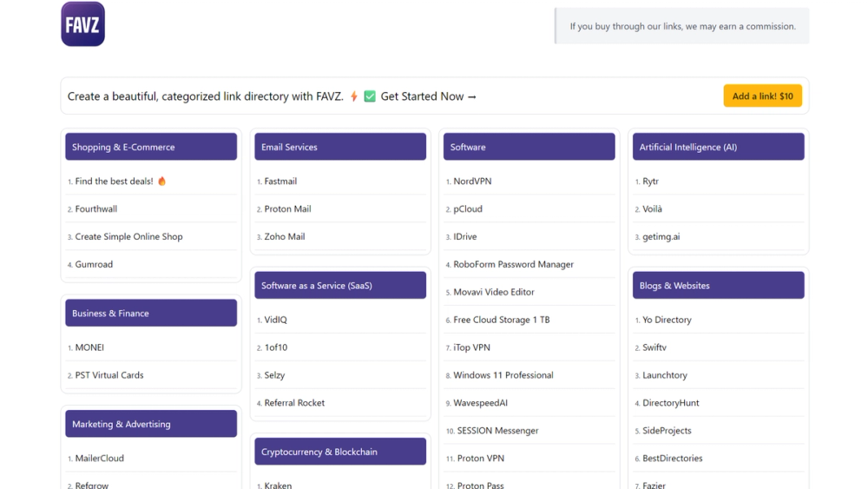This screenshot has height=489, width=868.
Task: Click the green checkmark icon in banner
Action: coord(370,96)
